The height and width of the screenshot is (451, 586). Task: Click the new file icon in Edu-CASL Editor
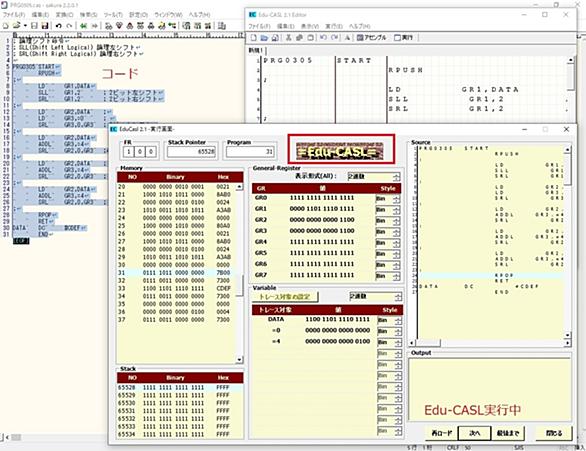tap(253, 37)
